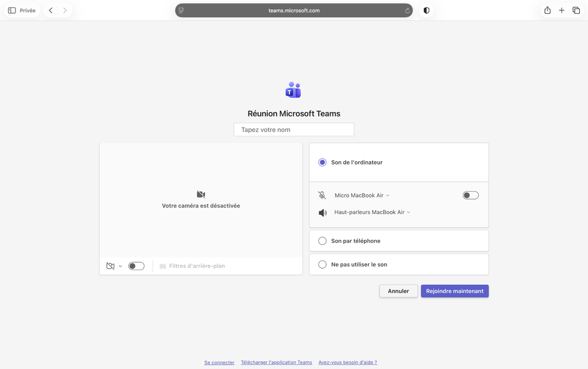Image resolution: width=588 pixels, height=369 pixels.
Task: Open the Se connecter link
Action: [219, 362]
